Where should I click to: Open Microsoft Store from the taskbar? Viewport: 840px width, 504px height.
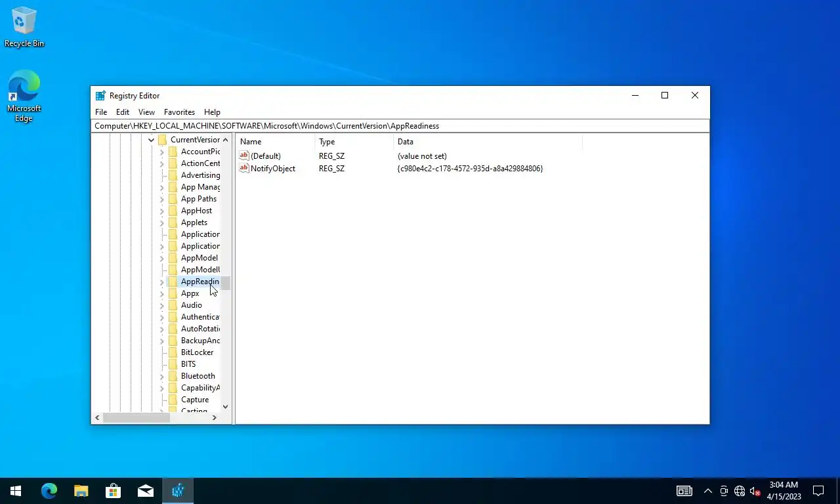pos(113,490)
